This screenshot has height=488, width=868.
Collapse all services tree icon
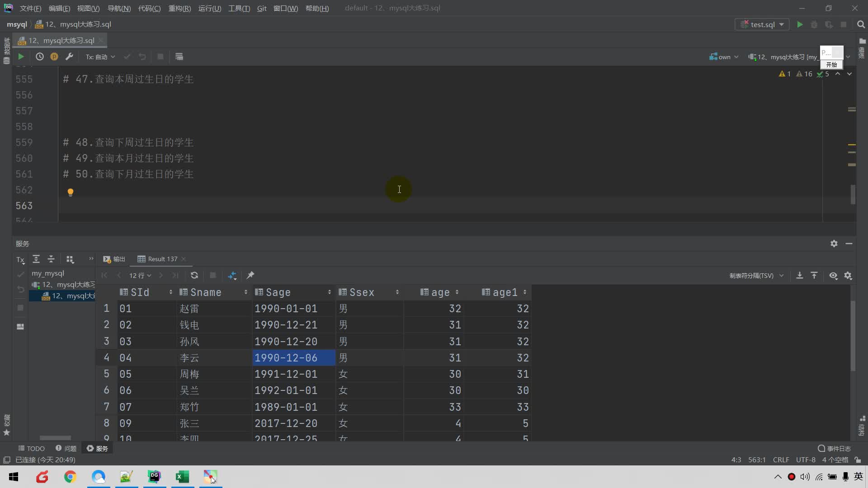click(51, 259)
